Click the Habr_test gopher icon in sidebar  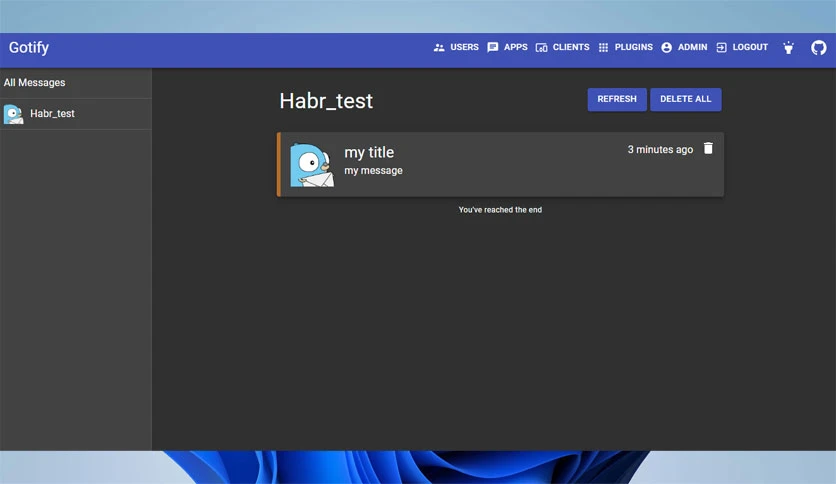pos(13,114)
